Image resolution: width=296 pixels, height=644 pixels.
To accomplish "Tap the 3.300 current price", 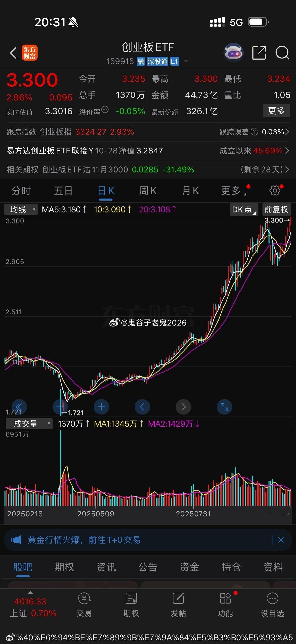I will tap(32, 80).
